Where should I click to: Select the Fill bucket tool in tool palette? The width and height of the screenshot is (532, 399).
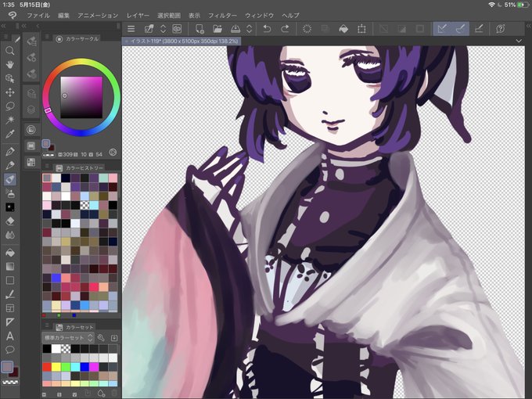[10, 253]
